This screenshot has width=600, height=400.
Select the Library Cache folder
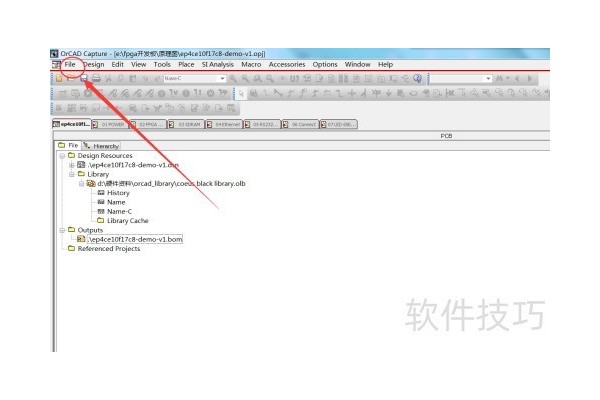click(x=127, y=221)
